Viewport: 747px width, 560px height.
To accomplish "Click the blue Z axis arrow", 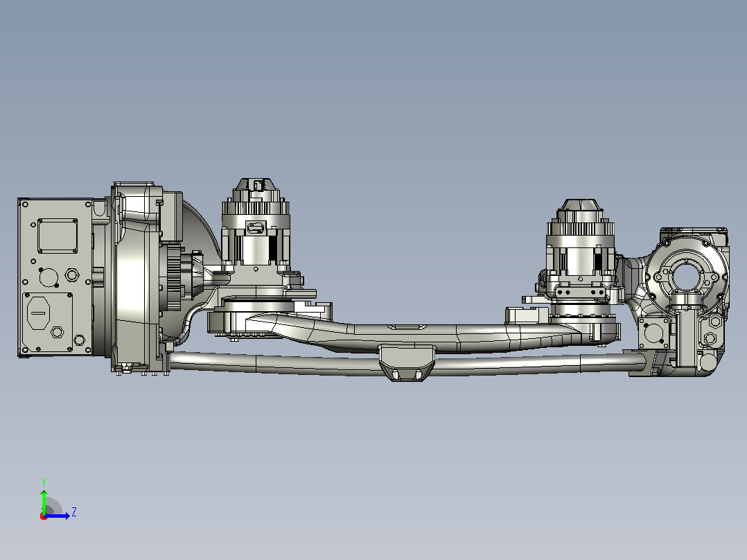I will point(57,516).
